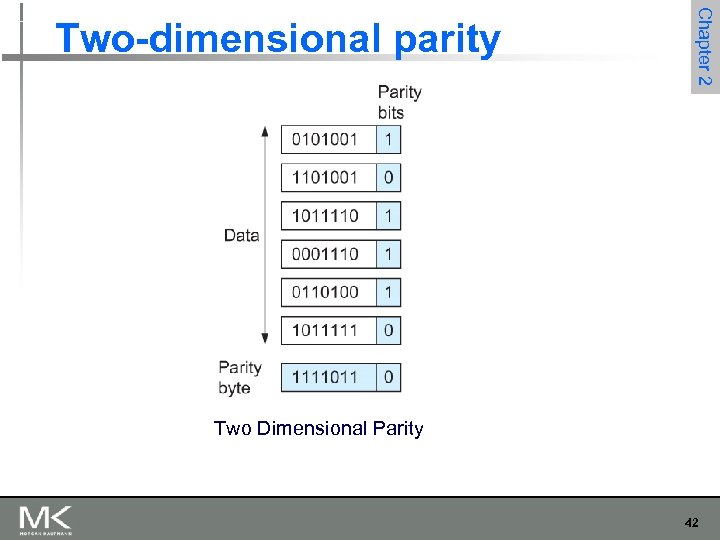Click the 'Parity bits' column label
Screen dimensions: 720x540
[x=399, y=102]
